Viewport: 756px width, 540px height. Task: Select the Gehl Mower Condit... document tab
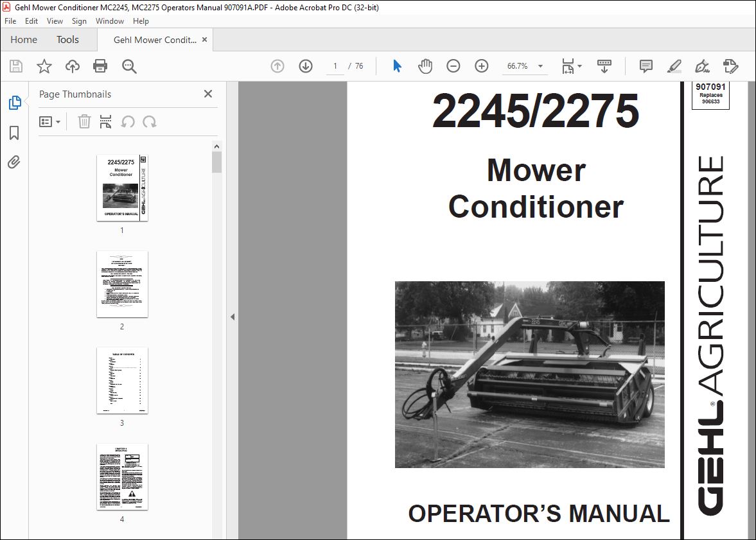[155, 40]
